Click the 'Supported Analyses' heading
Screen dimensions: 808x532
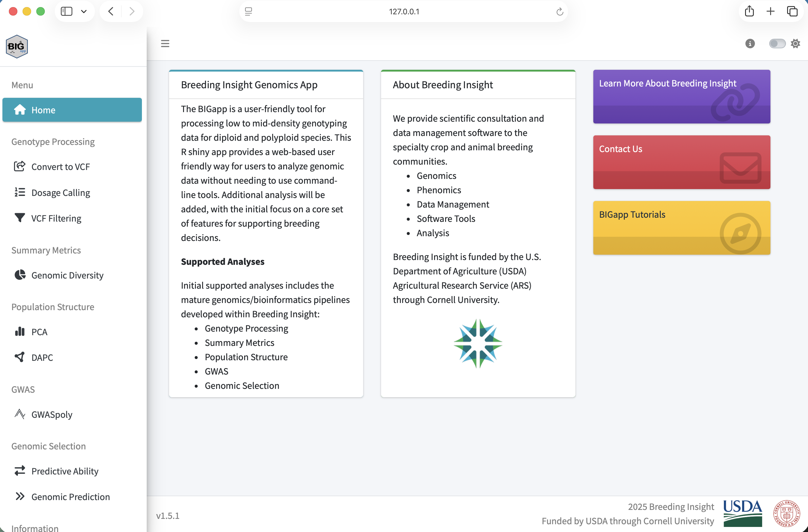[x=223, y=262]
